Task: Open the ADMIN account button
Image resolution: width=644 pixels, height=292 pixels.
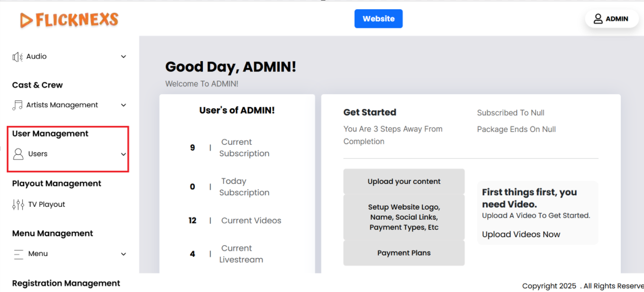Action: 612,19
